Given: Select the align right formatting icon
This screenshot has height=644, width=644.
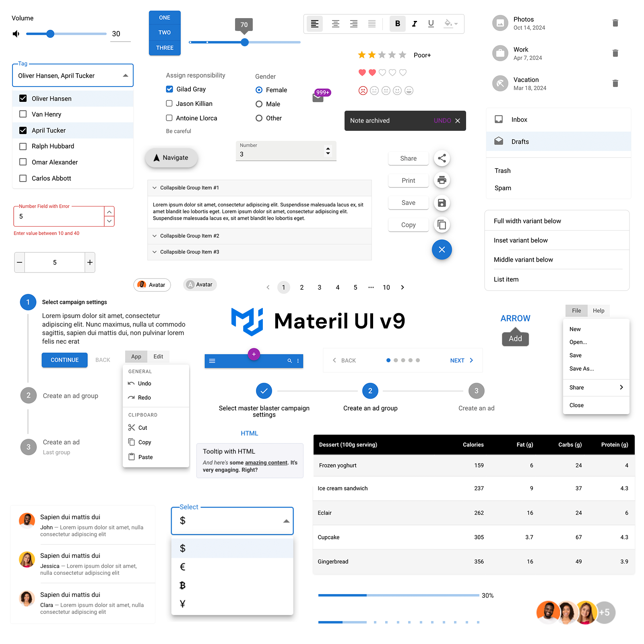Looking at the screenshot, I should (354, 24).
